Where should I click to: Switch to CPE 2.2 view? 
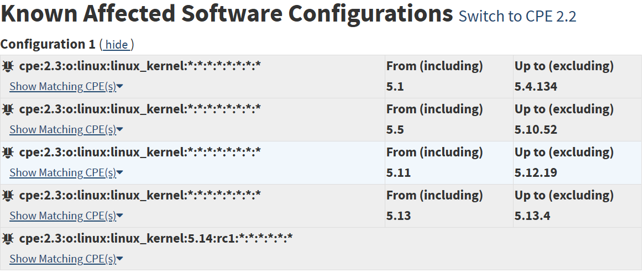coord(517,16)
